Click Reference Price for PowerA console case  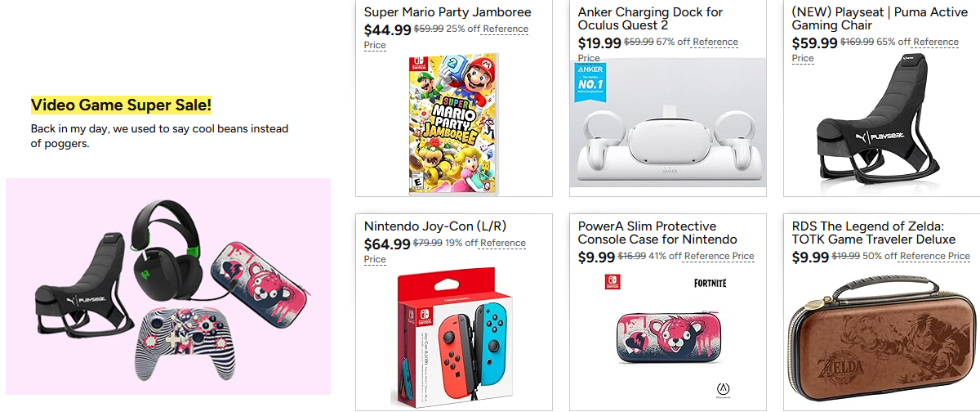tap(719, 257)
